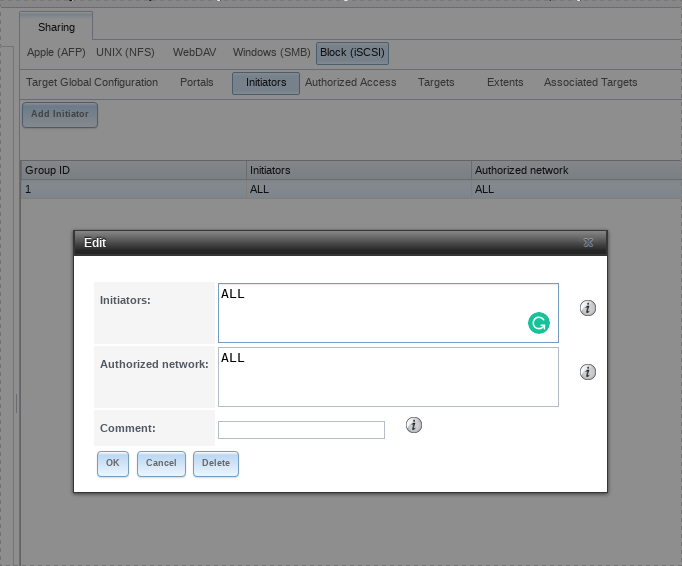The width and height of the screenshot is (682, 566).
Task: Click ALL under Initiators column in table
Action: (359, 189)
